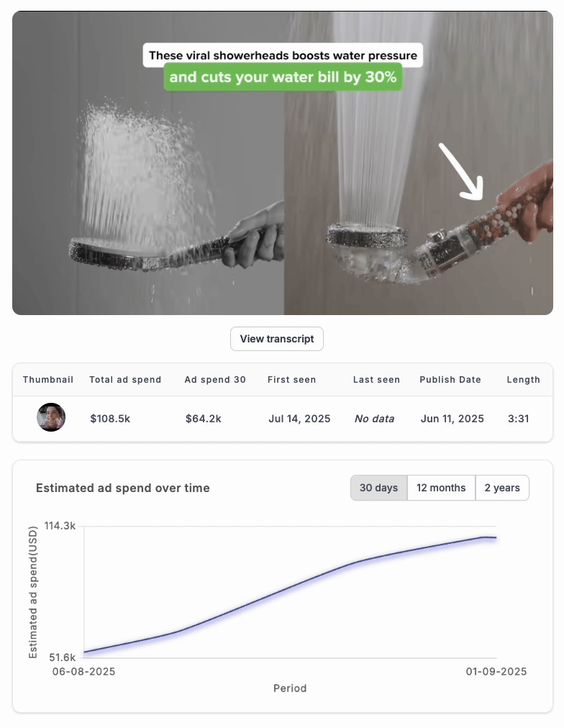564x728 pixels.
Task: Click the $64.2k ad spend value
Action: pyautogui.click(x=204, y=419)
